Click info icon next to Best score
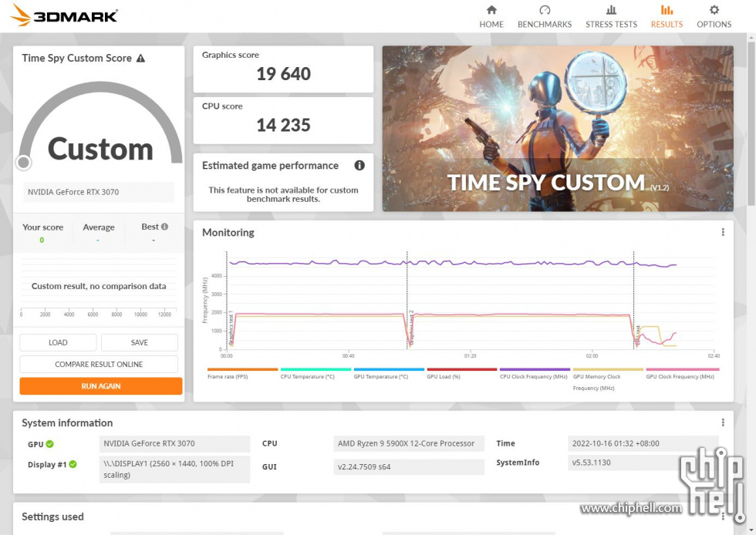 [164, 227]
